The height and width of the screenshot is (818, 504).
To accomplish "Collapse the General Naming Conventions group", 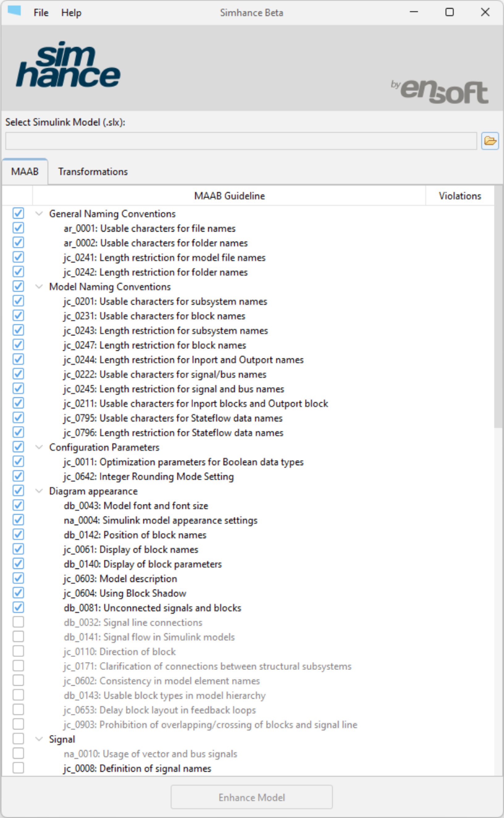I will coord(39,214).
